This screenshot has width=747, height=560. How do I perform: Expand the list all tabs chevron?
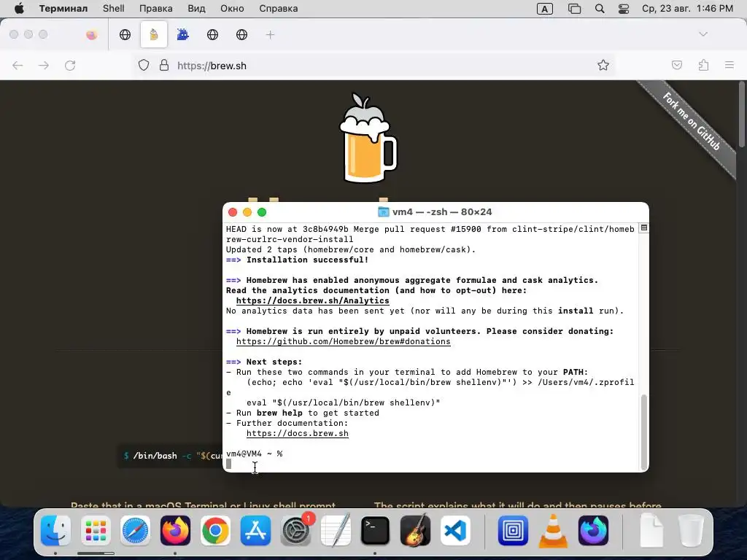coord(703,34)
